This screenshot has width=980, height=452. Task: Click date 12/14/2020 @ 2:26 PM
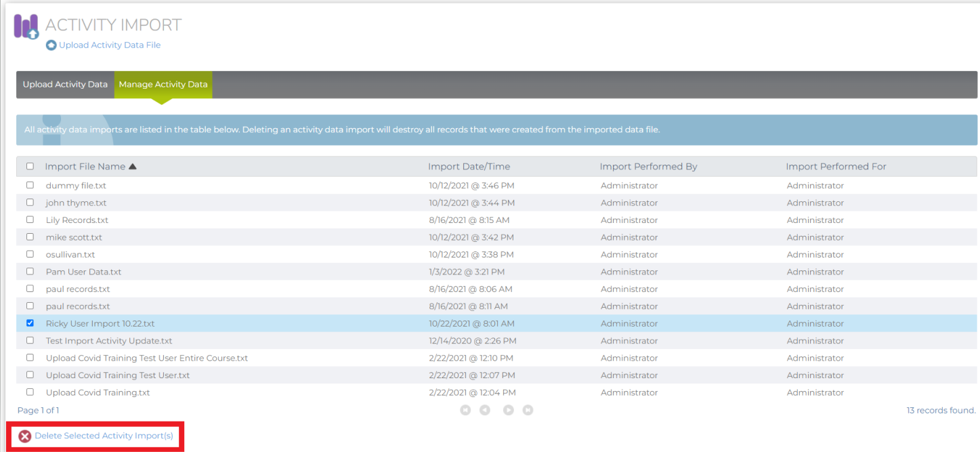(x=473, y=341)
